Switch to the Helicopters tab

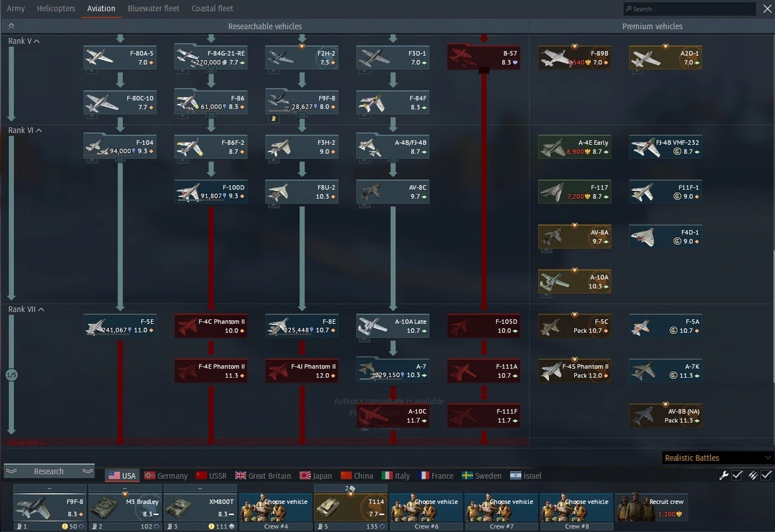pyautogui.click(x=56, y=9)
